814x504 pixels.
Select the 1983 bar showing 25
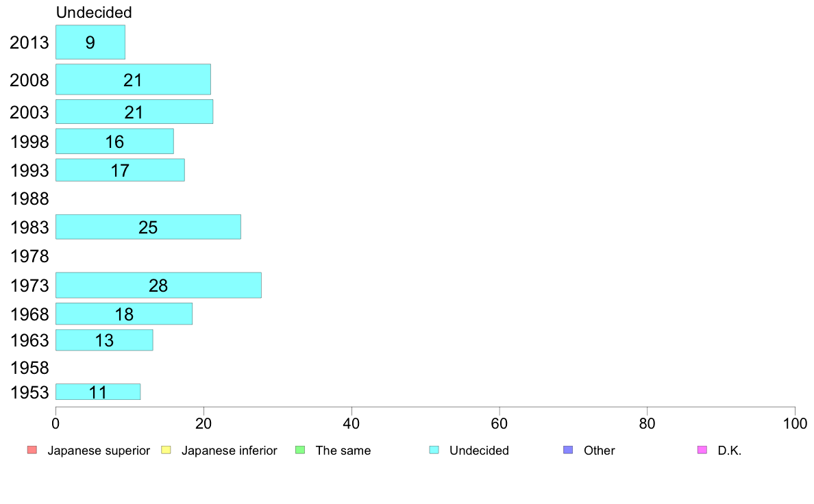148,227
